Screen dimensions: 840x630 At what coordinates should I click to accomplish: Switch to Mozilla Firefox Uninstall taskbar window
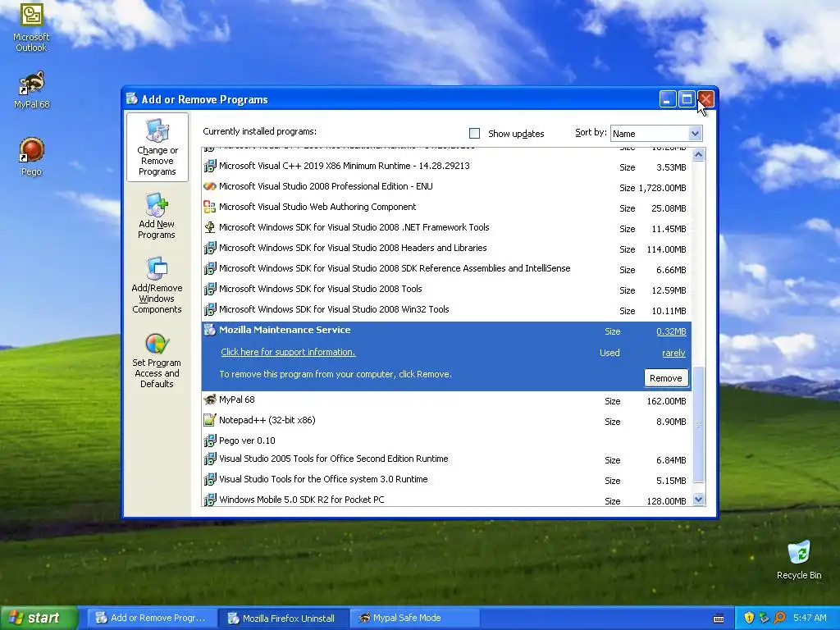pyautogui.click(x=284, y=619)
